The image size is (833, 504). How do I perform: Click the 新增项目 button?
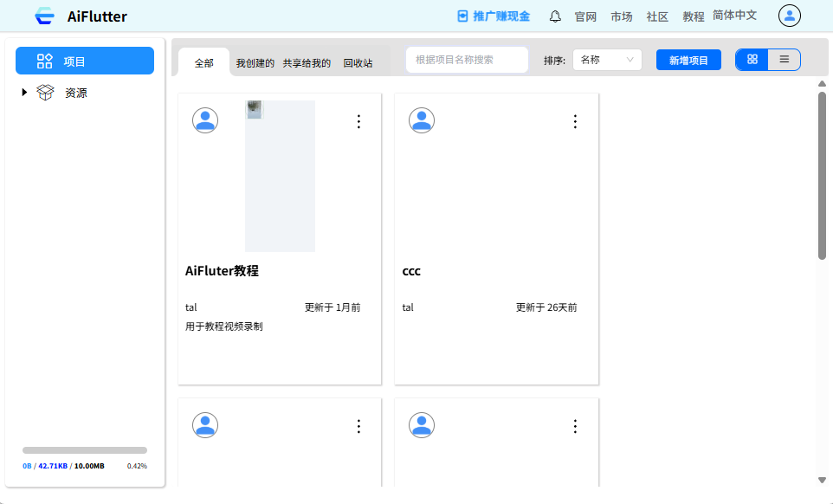(x=688, y=60)
